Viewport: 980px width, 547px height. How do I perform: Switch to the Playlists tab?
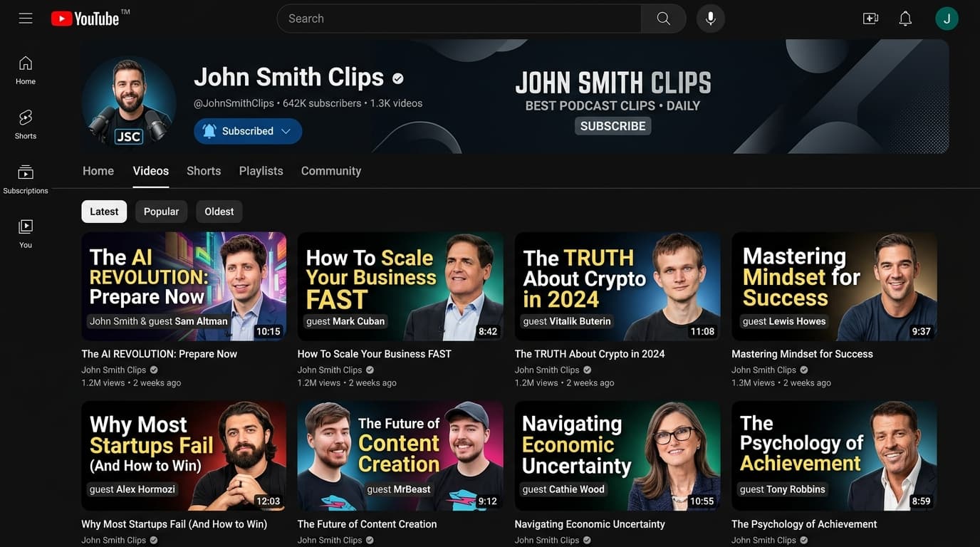(x=261, y=171)
